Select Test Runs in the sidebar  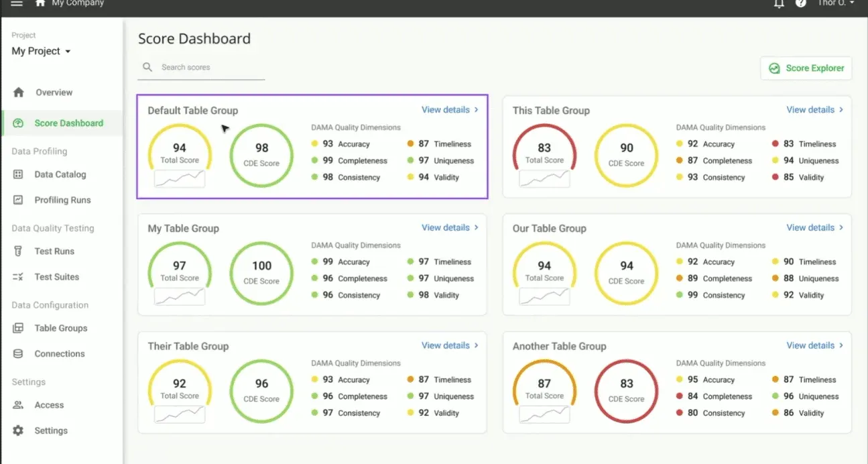[54, 251]
